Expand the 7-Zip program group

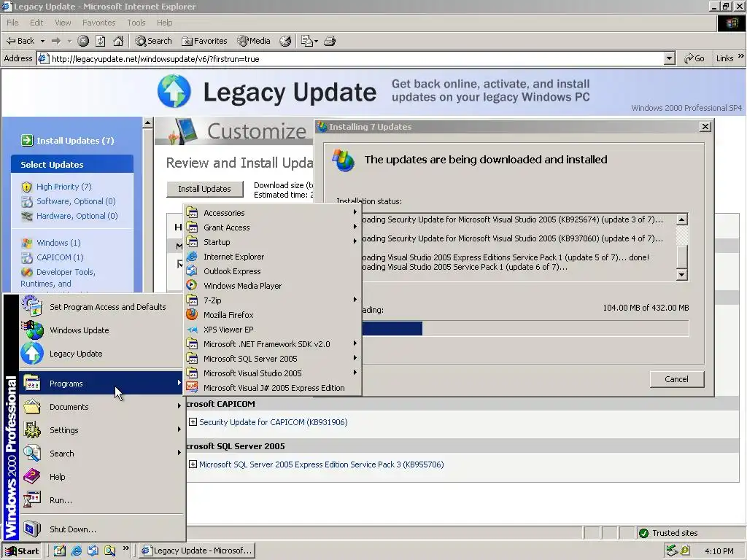[273, 300]
